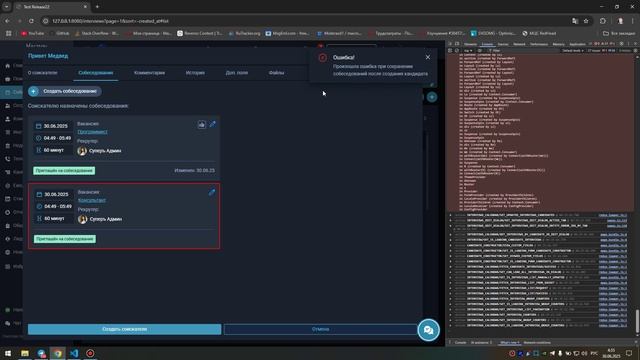
Task: Click DevTools vertical scrollbar thumb
Action: 637,321
